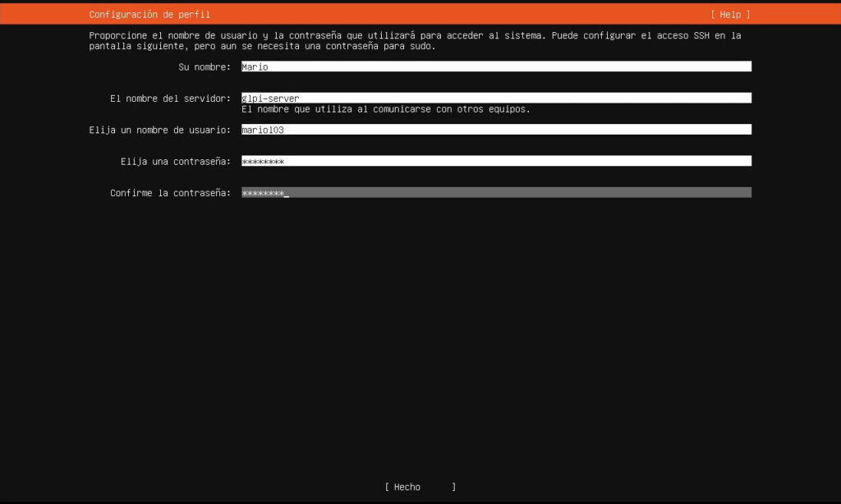
Task: Select the server name input field
Action: [x=496, y=98]
